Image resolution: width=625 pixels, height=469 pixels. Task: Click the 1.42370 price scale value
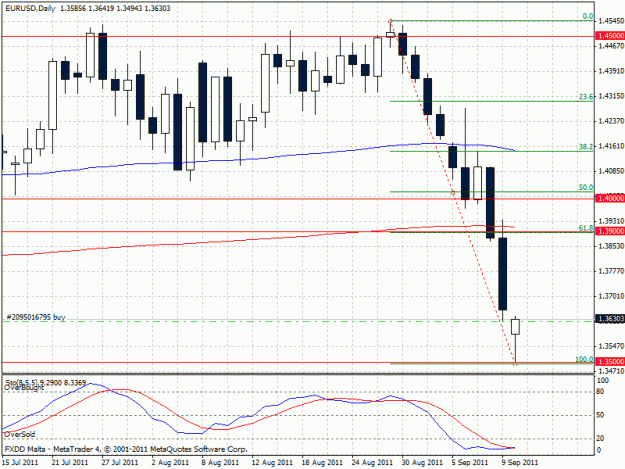click(611, 121)
